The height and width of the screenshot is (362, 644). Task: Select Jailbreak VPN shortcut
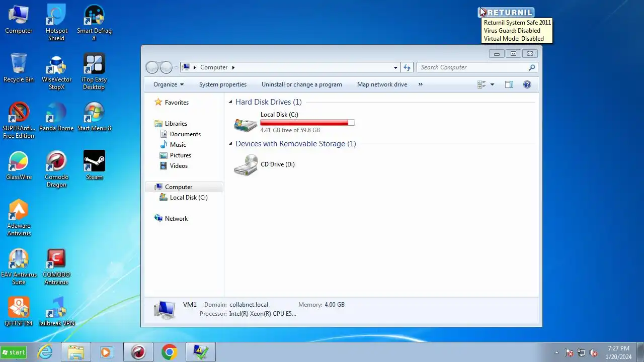[56, 312]
